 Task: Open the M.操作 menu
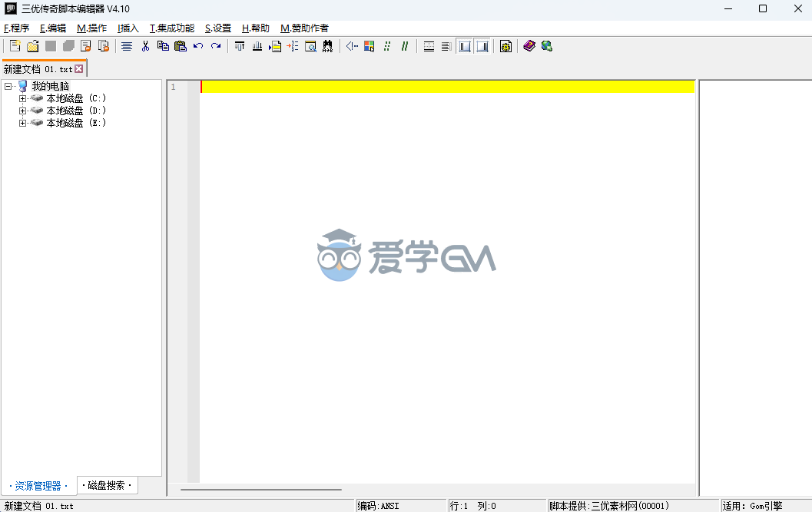coord(91,28)
